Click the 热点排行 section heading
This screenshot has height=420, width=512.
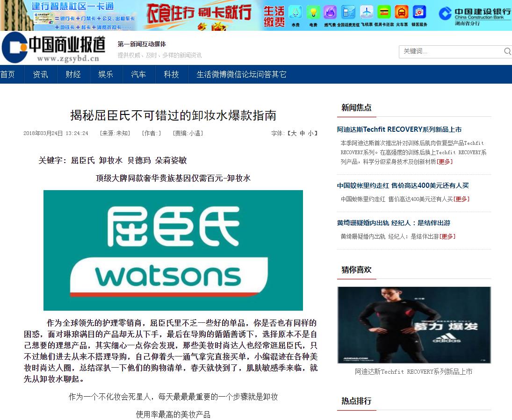coord(356,401)
